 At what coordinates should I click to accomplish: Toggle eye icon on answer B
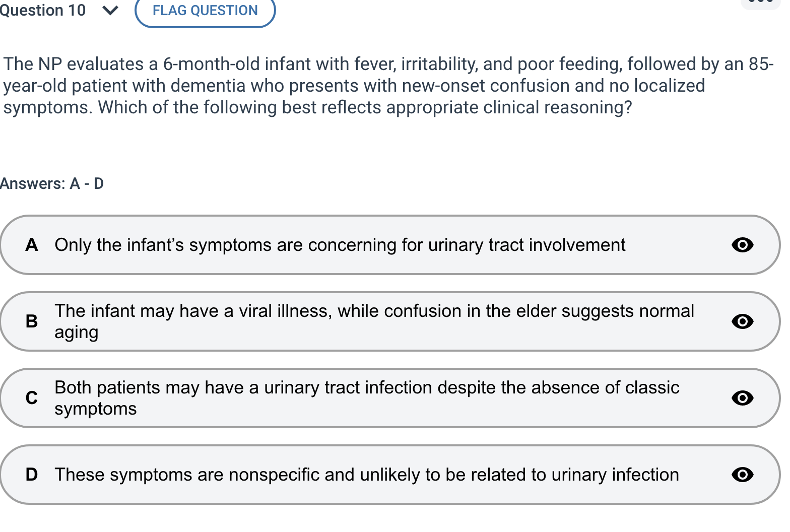click(x=742, y=321)
